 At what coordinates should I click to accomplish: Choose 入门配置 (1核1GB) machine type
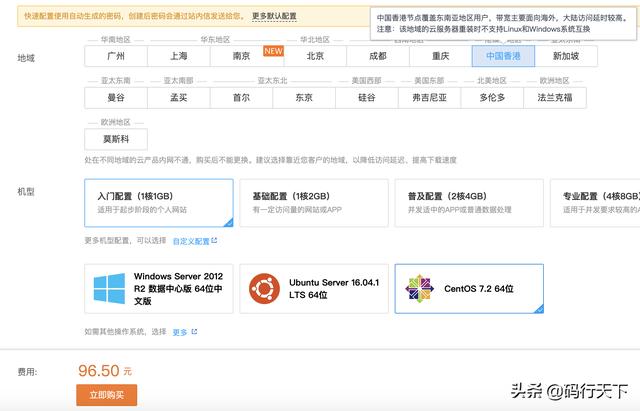coord(159,203)
